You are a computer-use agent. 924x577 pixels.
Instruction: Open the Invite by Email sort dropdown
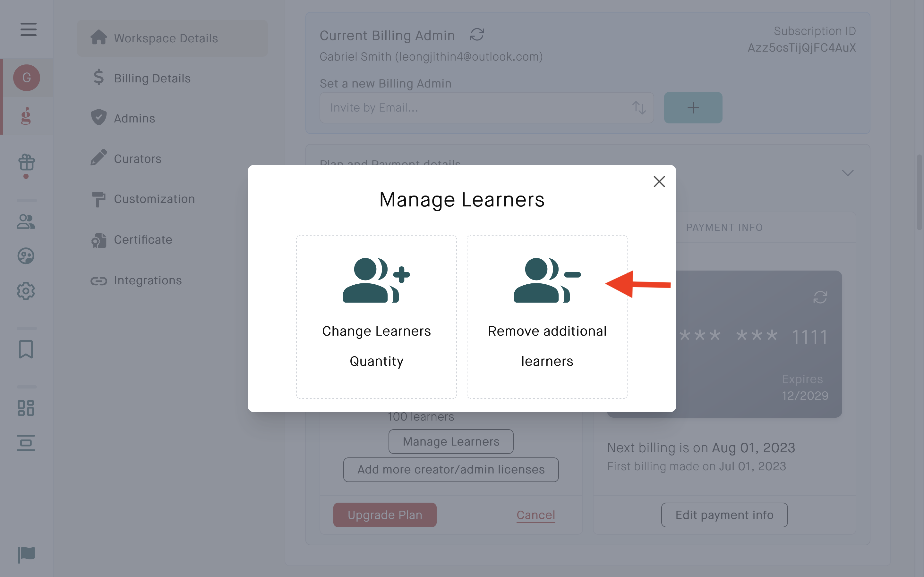point(639,108)
